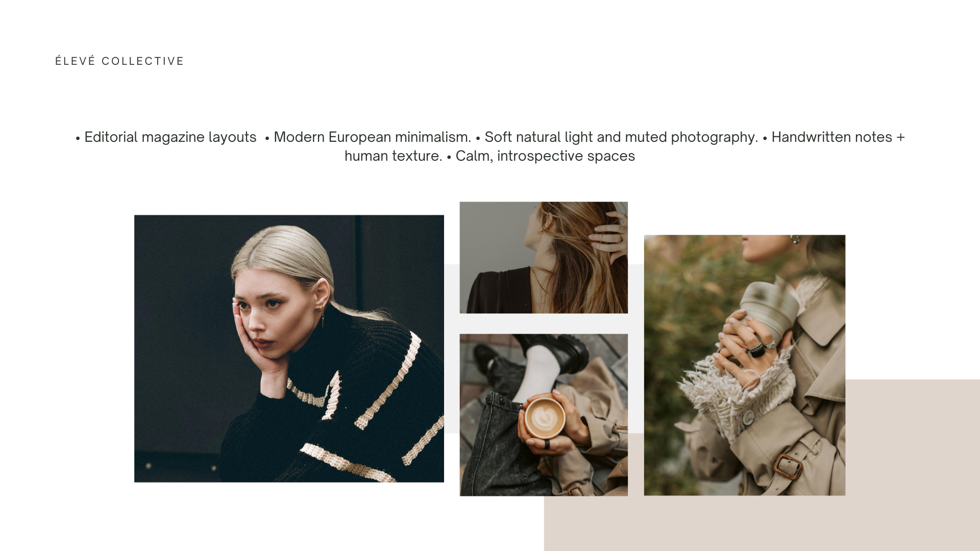Select the photo of blonde woman in striped sweater
This screenshot has width=980, height=551.
(289, 348)
